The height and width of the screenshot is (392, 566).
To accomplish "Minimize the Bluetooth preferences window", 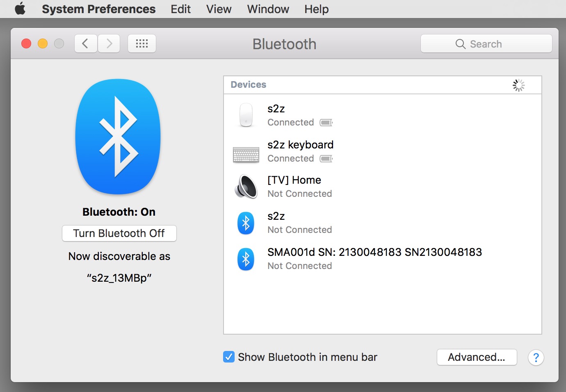I will coord(43,43).
